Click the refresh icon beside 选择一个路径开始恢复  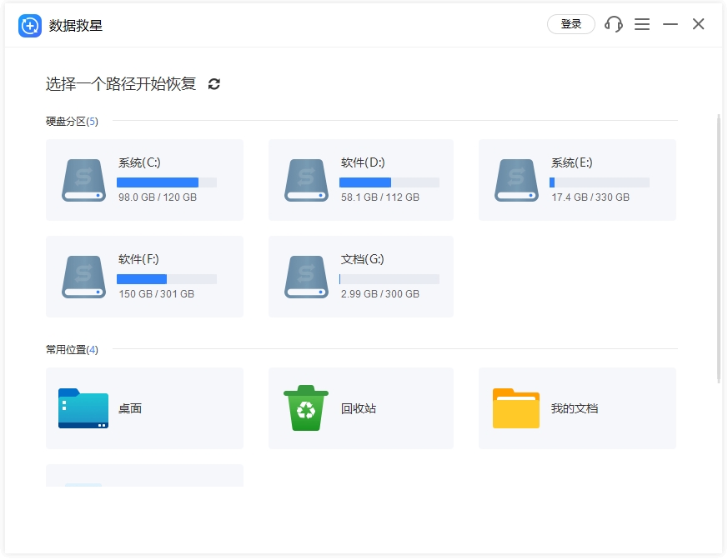(x=214, y=84)
